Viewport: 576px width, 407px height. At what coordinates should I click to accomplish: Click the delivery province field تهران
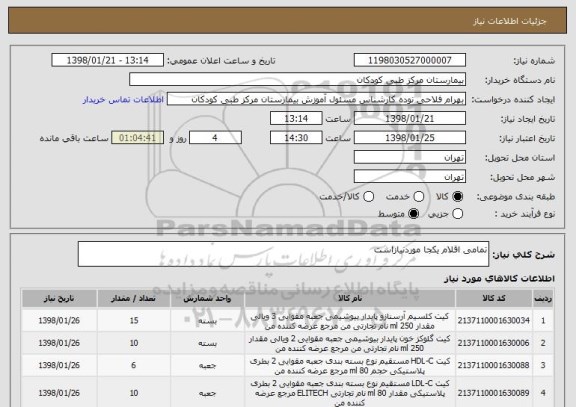(410, 158)
